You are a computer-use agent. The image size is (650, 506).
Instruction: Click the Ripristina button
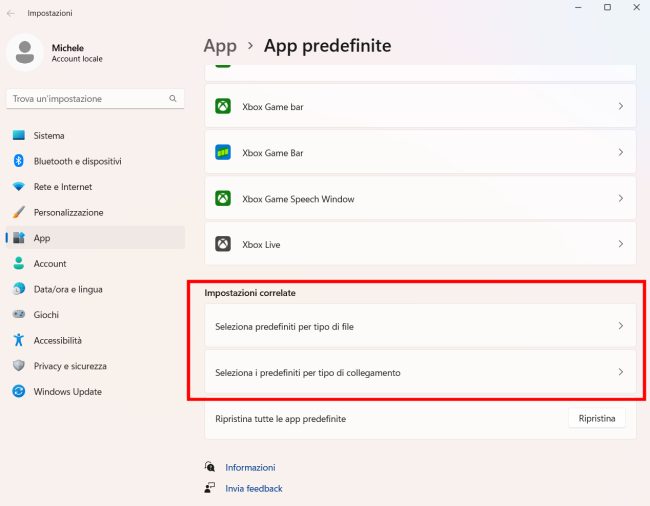click(x=597, y=419)
